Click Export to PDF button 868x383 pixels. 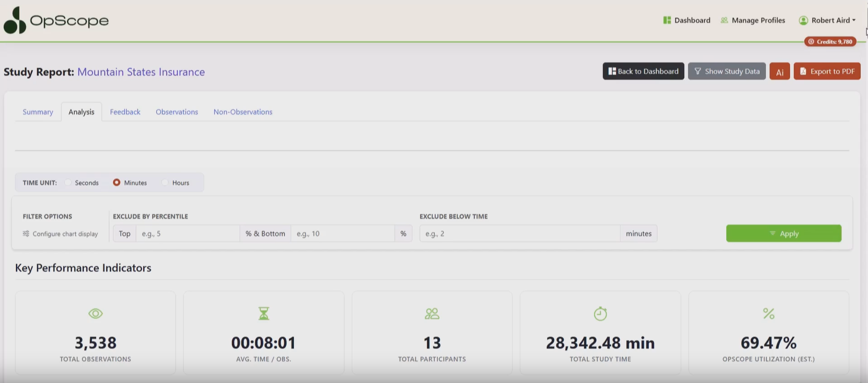[827, 71]
